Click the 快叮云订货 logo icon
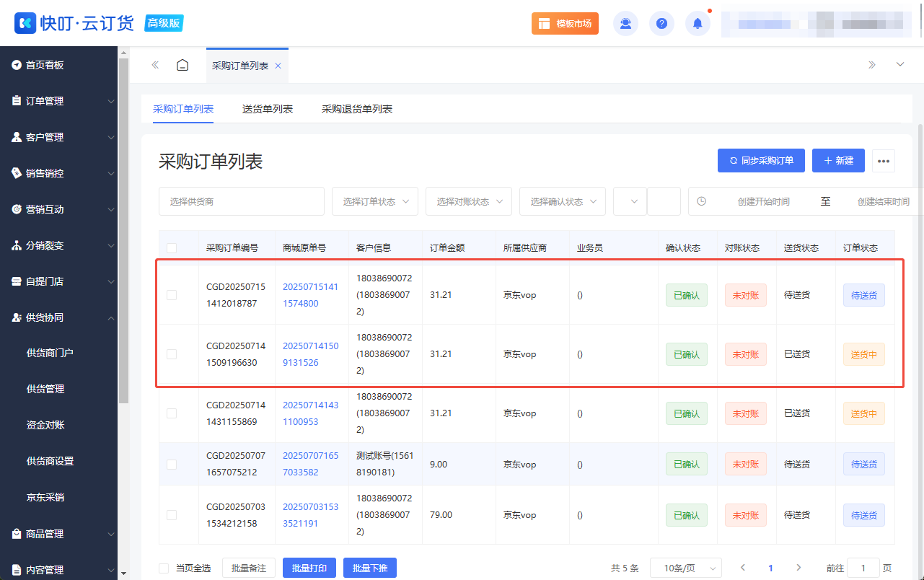 25,23
